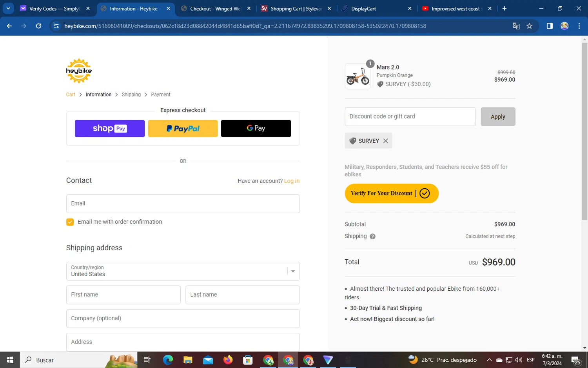This screenshot has height=368, width=588.
Task: Open File Explorer from taskbar
Action: pos(188,360)
